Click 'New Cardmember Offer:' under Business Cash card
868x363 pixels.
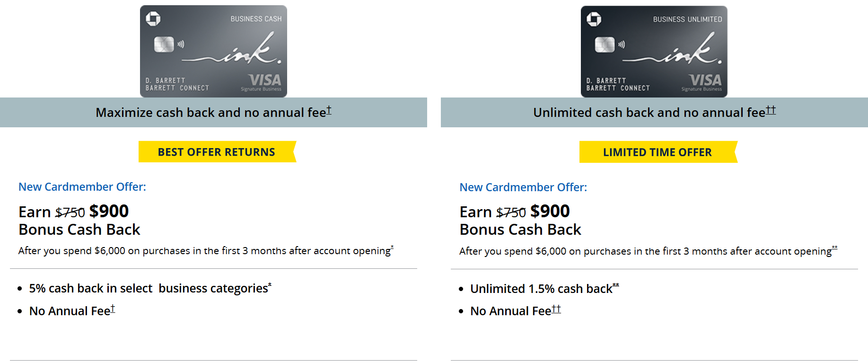click(82, 187)
